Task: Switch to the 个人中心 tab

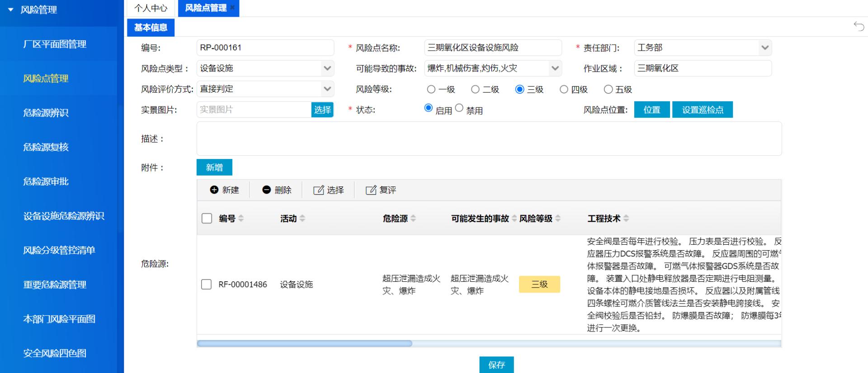Action: [151, 8]
